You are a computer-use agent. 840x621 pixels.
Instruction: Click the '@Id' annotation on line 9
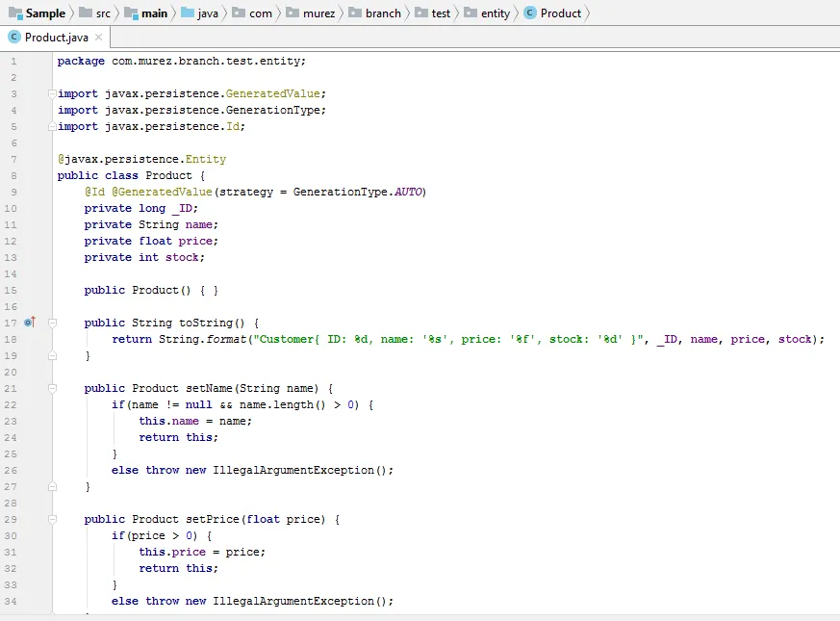point(94,192)
